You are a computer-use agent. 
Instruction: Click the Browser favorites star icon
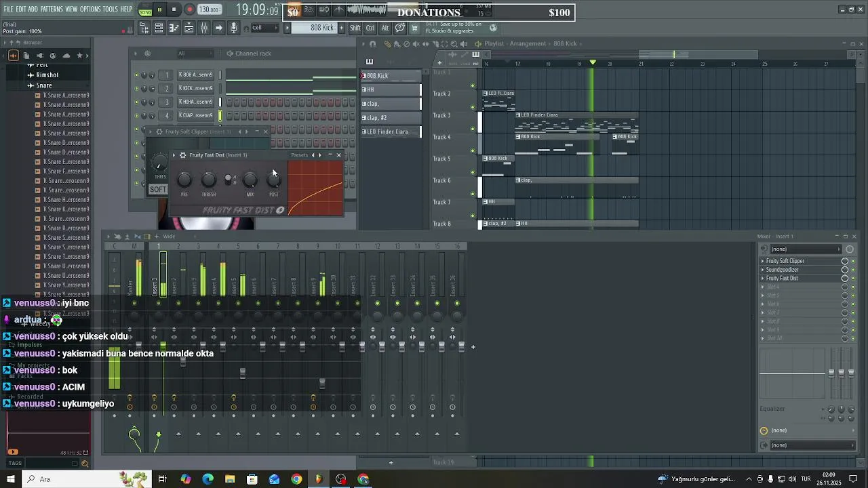pos(79,56)
